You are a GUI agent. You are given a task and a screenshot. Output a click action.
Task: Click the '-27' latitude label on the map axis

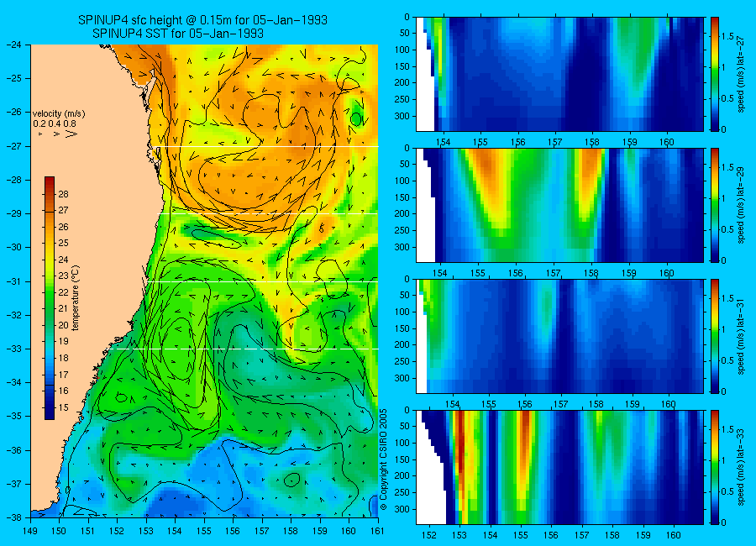point(13,146)
